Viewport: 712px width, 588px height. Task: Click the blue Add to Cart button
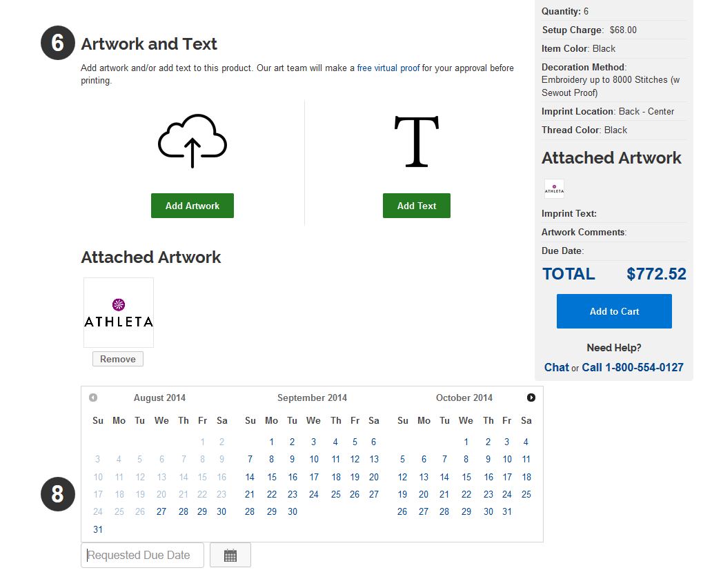tap(614, 311)
